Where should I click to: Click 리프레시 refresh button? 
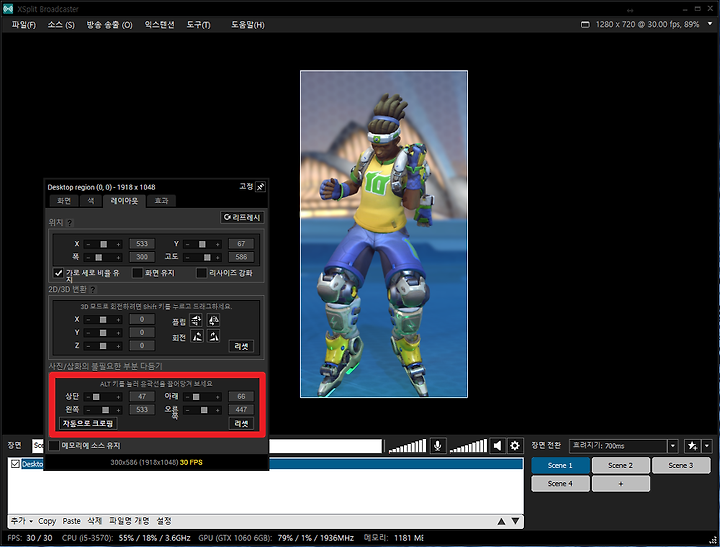pos(242,218)
